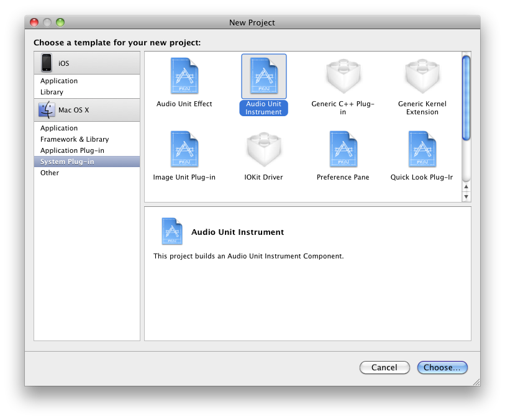Click the Preference Pane label
Image resolution: width=505 pixels, height=420 pixels.
click(x=343, y=177)
